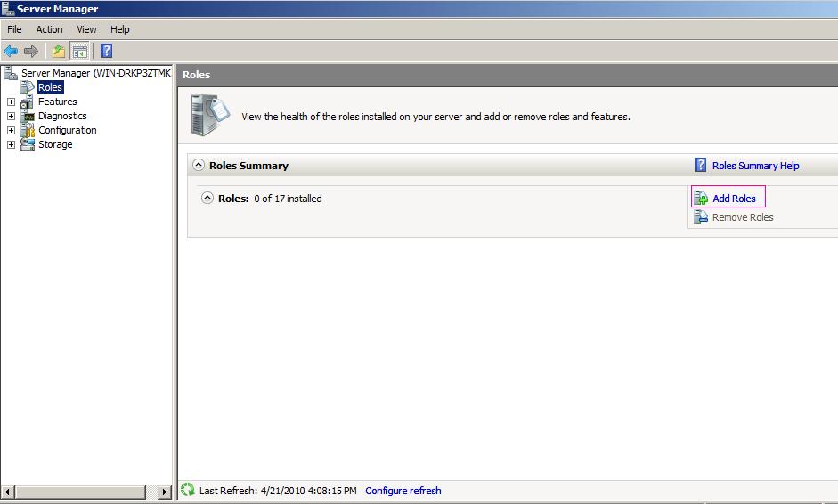This screenshot has height=504, width=838.
Task: Open the Roles Summary Help link
Action: tap(756, 166)
